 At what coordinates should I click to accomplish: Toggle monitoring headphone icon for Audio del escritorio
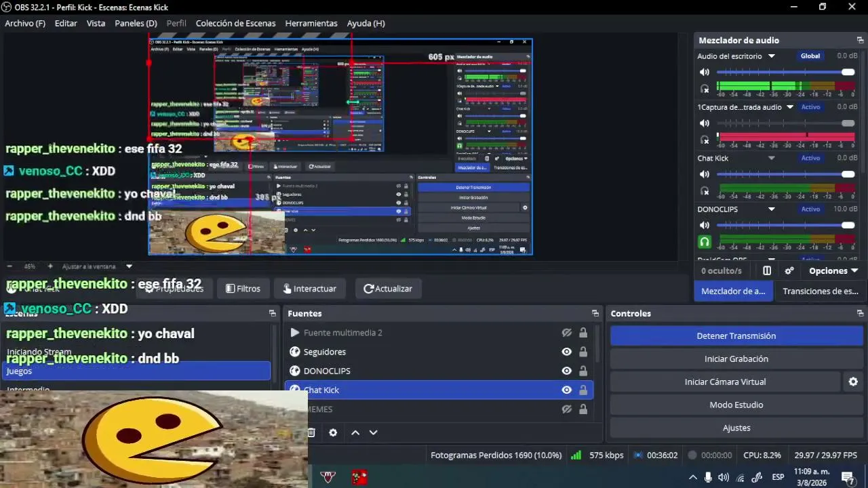(x=705, y=89)
